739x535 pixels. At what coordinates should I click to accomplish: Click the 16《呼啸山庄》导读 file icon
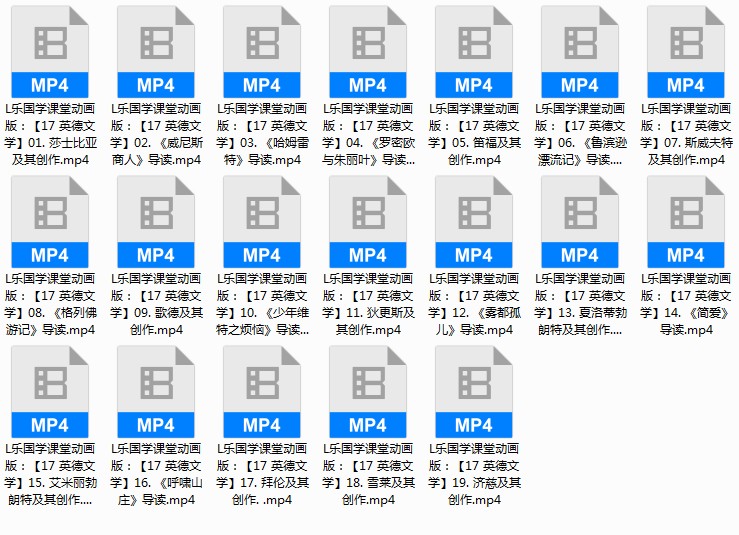click(x=156, y=392)
